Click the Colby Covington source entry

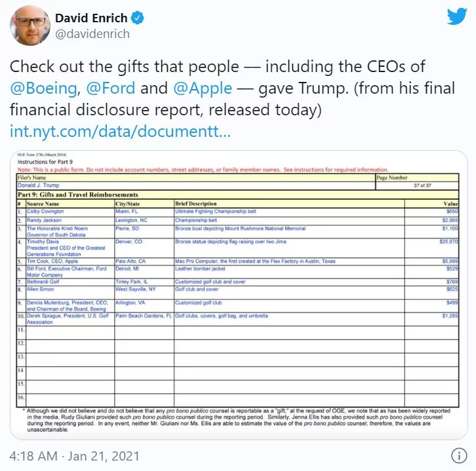pos(45,212)
